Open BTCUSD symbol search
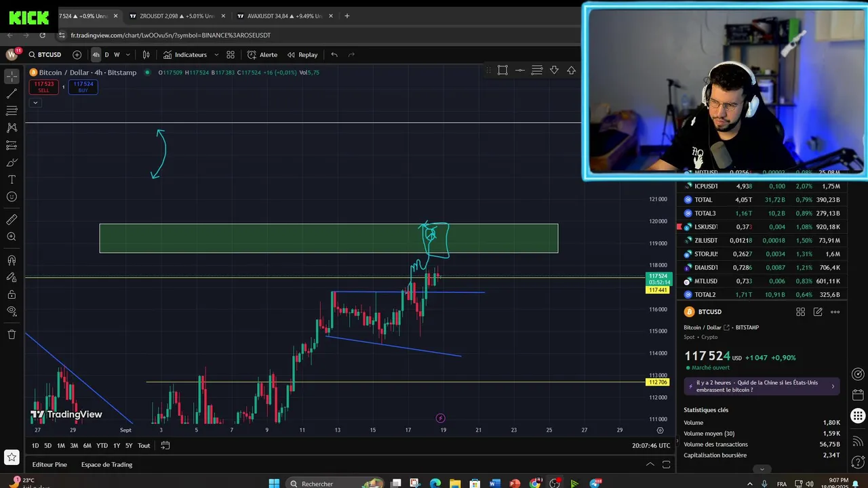The width and height of the screenshot is (868, 488). point(45,55)
